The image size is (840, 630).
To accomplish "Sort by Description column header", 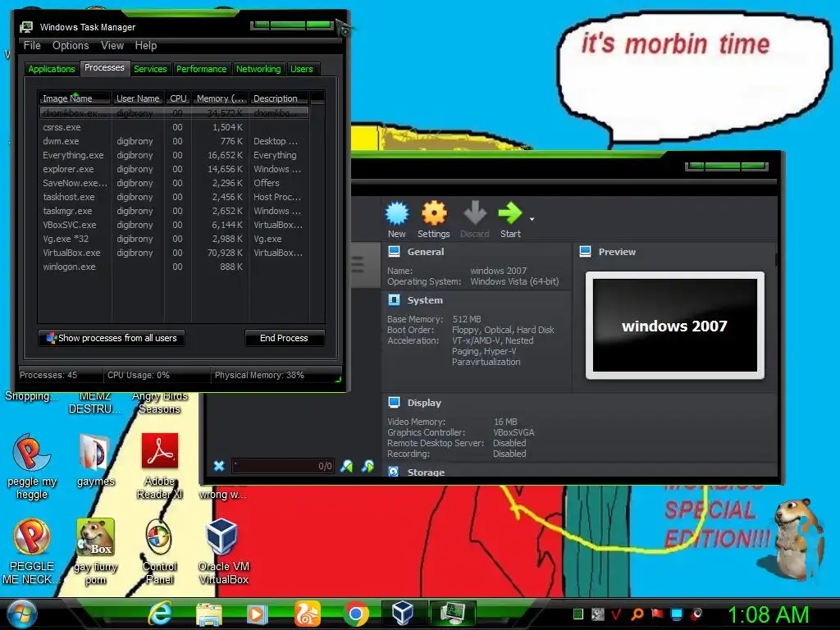I will (279, 98).
